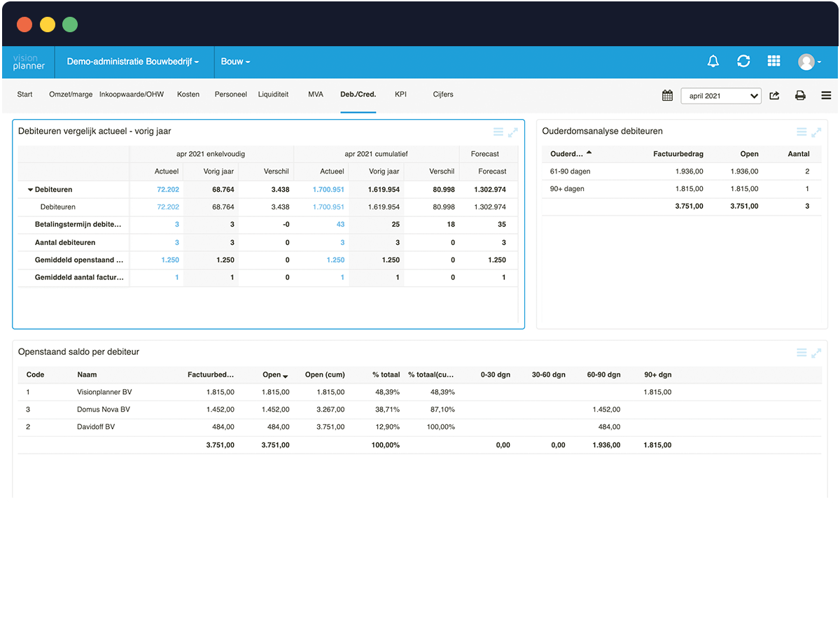
Task: Click the calendar icon beside period selector
Action: (667, 95)
